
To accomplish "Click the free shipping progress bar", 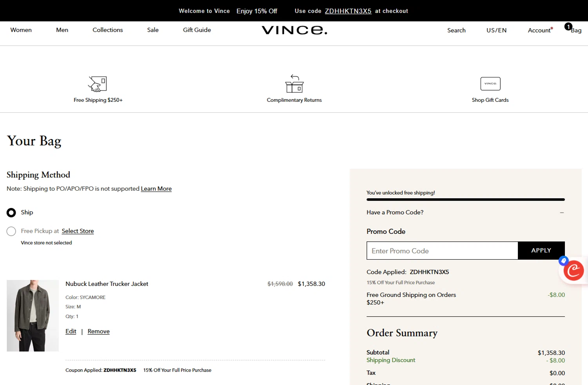I will [x=466, y=200].
